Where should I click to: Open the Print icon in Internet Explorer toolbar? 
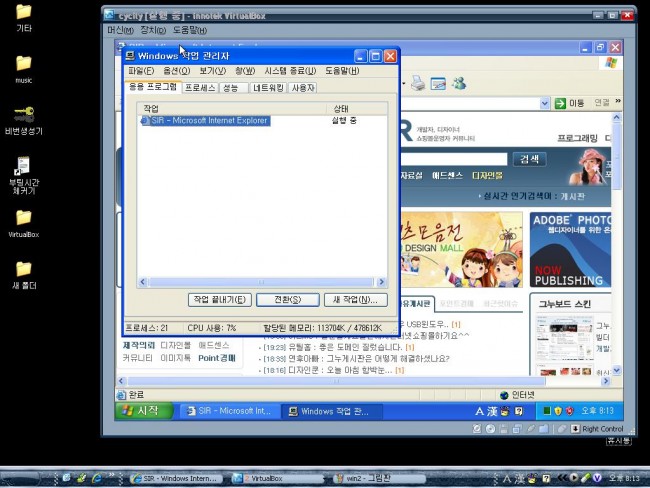[418, 84]
